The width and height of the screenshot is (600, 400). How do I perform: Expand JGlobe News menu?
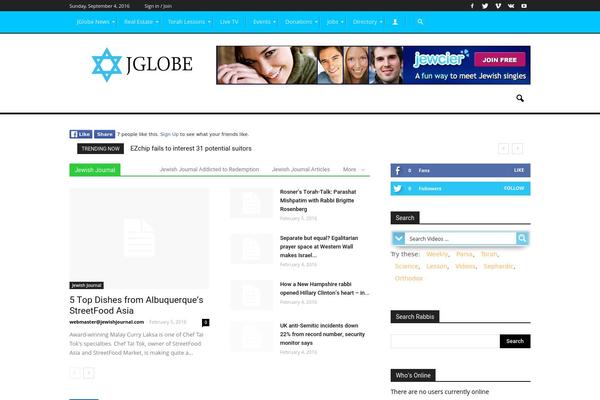click(95, 22)
